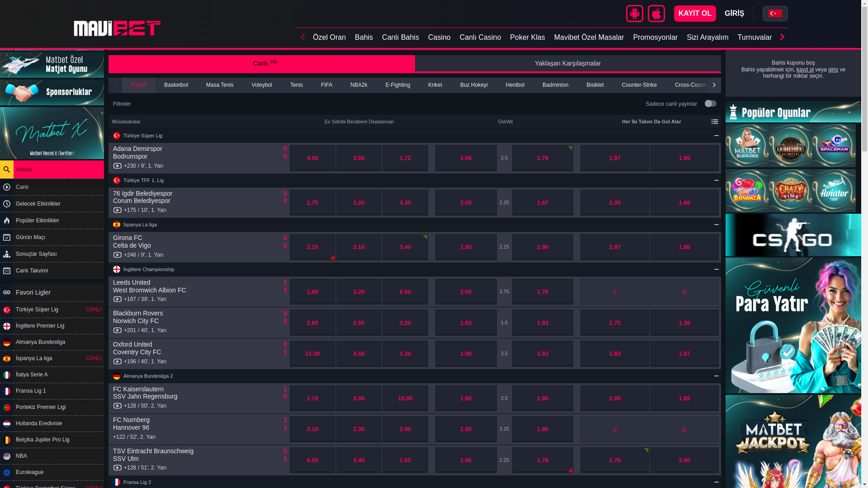Collapse the Türkiye TFF 1. Lig section

point(716,180)
